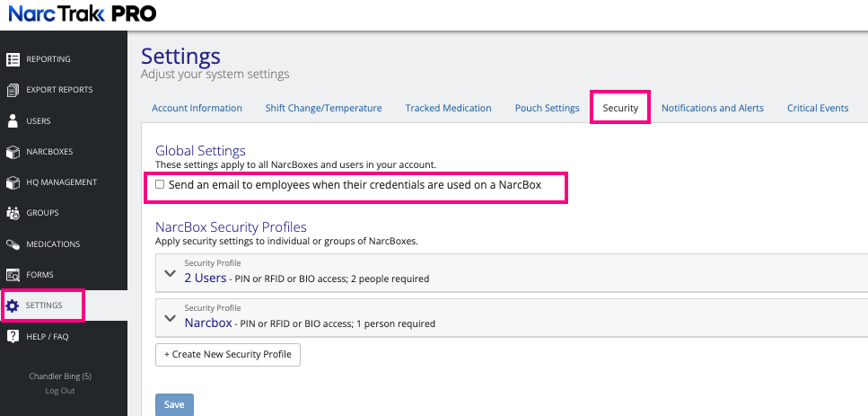Screen dimensions: 868x416
Task: Click the Log Out link
Action: (x=60, y=391)
